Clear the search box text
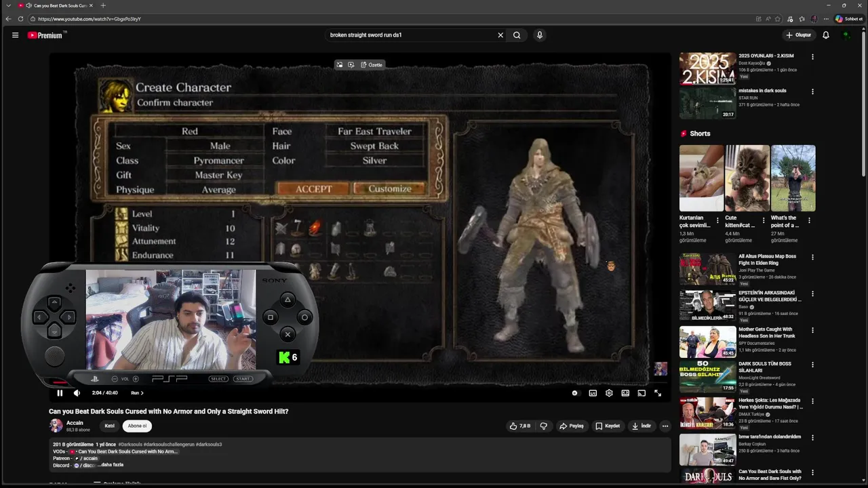Viewport: 868px width, 488px height. point(500,35)
